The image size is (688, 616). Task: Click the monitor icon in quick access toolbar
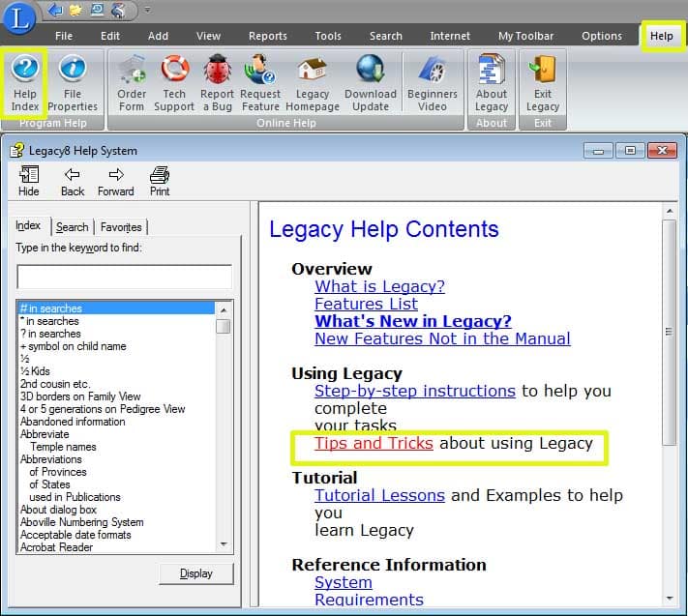[x=97, y=10]
